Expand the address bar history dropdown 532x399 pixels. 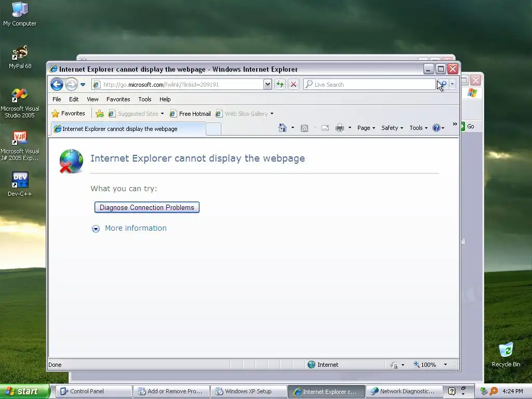268,85
